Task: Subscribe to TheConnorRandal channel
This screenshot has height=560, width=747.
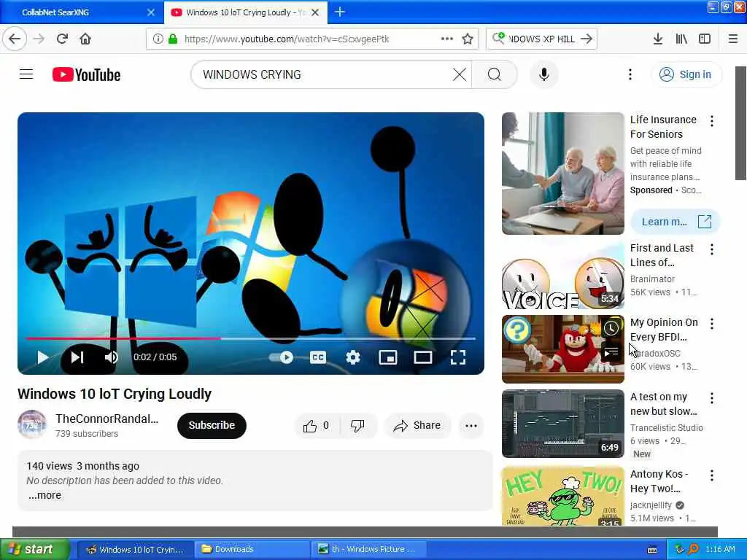Action: click(x=212, y=425)
